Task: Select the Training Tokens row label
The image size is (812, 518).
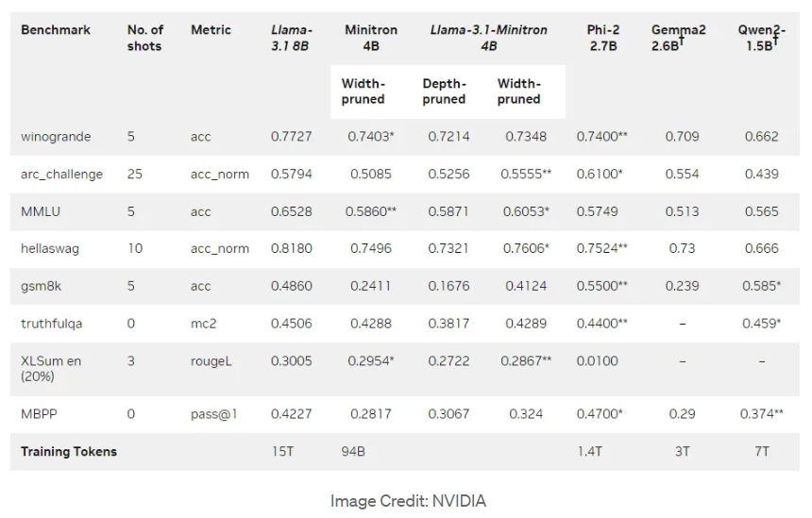Action: point(69,452)
